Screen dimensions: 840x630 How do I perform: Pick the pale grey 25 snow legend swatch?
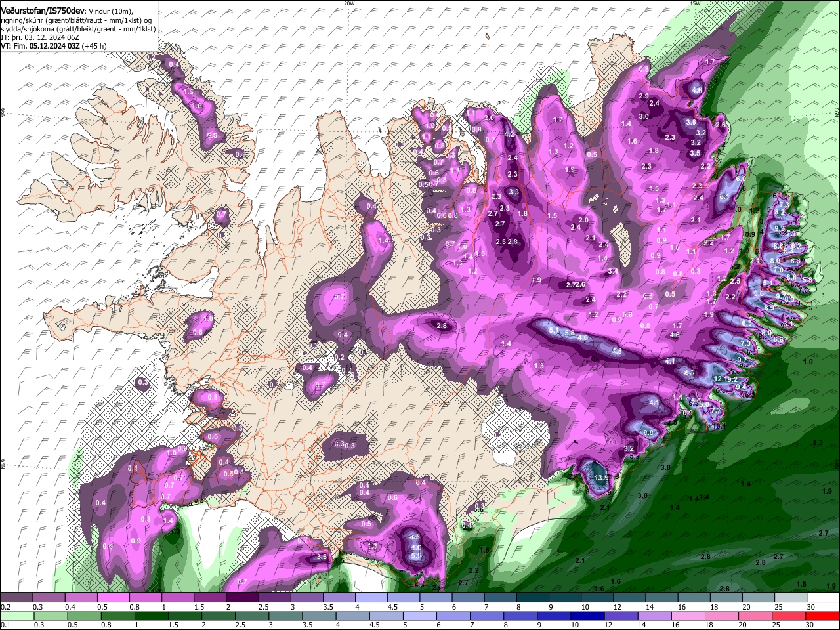[791, 598]
